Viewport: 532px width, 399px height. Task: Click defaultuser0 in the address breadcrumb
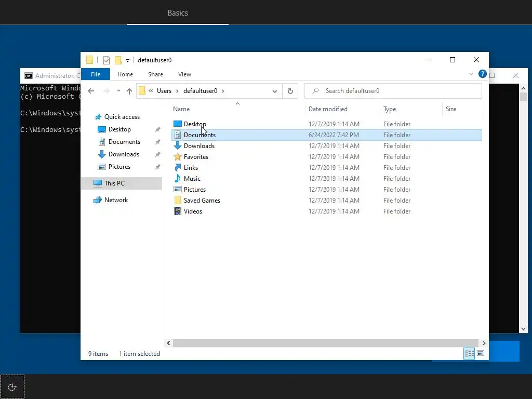click(200, 91)
